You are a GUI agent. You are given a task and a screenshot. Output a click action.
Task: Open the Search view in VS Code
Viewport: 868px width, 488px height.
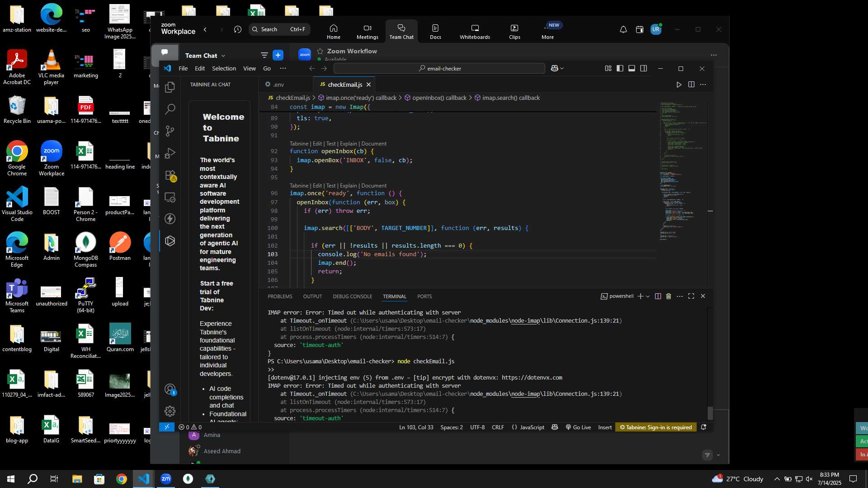170,109
